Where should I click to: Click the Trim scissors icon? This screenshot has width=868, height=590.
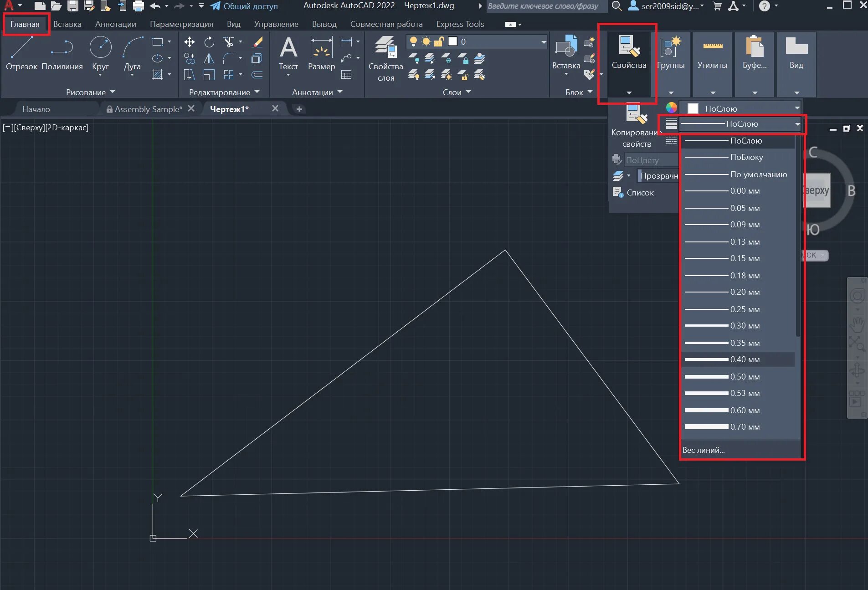click(229, 42)
